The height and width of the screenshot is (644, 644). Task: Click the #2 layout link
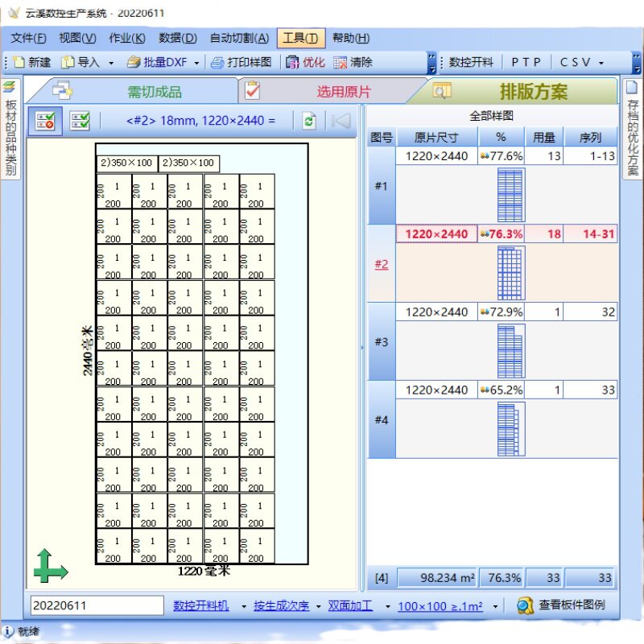(381, 264)
